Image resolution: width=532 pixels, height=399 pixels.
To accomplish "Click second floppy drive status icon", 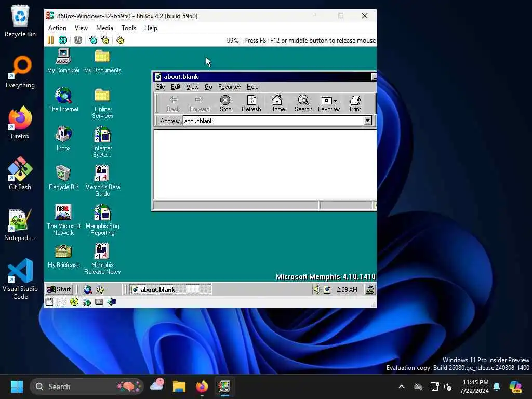I will coord(62,302).
